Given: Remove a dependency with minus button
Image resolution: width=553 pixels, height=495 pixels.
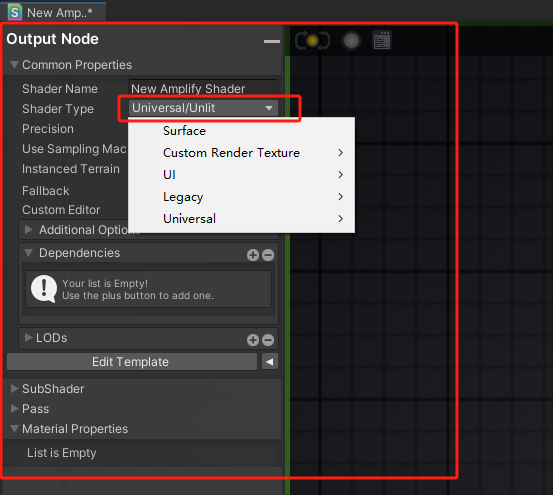Looking at the screenshot, I should 268,255.
